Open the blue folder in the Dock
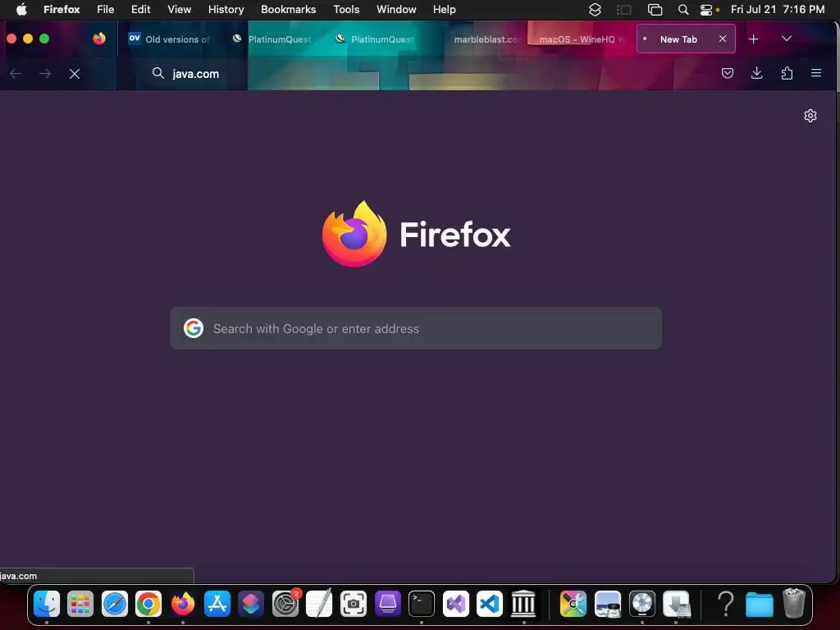This screenshot has height=630, width=840. coord(760,605)
